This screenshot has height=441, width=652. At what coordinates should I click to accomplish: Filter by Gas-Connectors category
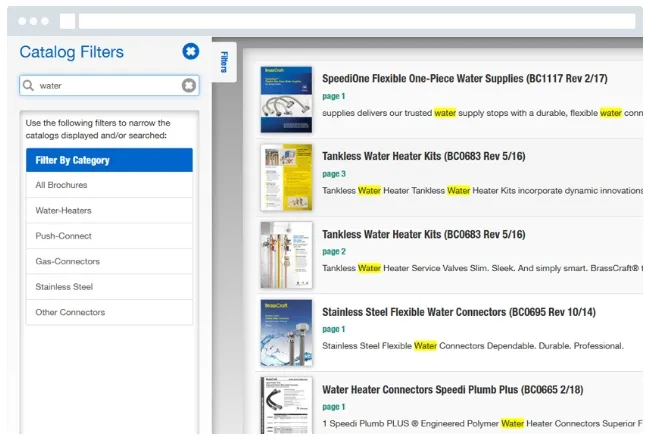pyautogui.click(x=109, y=261)
